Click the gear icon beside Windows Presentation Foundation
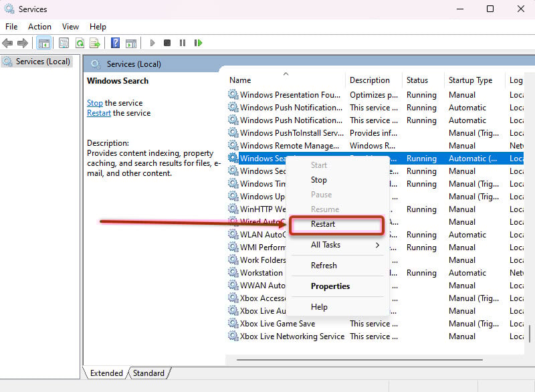The width and height of the screenshot is (535, 392). 233,94
